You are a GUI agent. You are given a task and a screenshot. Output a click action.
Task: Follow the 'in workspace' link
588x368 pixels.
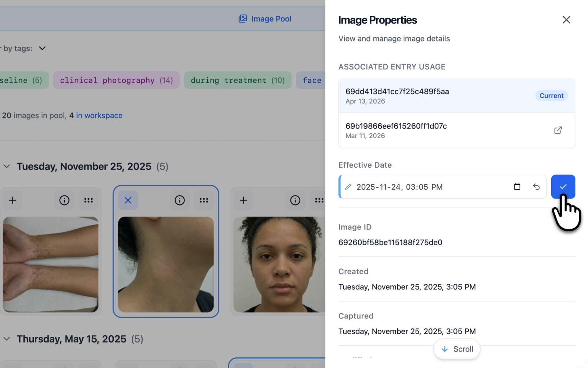tap(99, 115)
